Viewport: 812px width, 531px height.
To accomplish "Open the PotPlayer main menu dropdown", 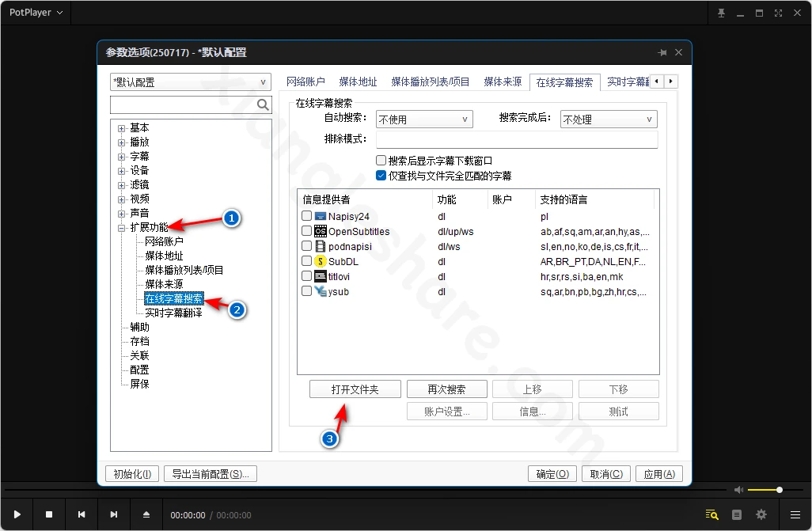I will point(36,13).
